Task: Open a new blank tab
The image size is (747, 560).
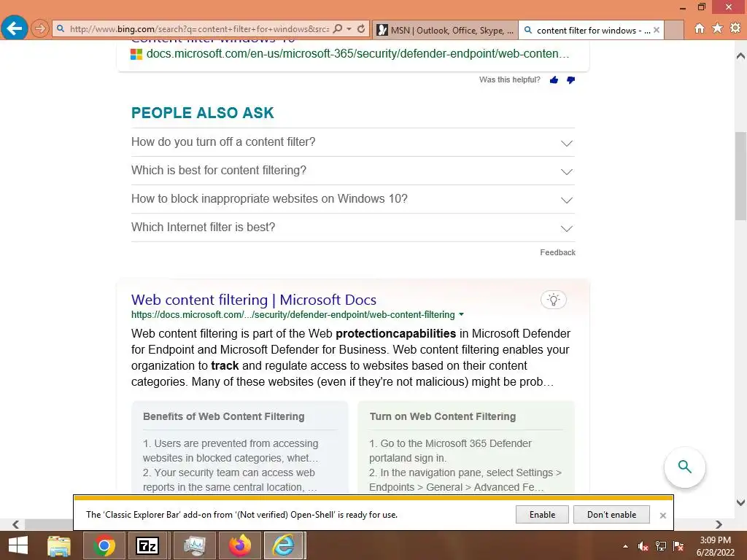Action: (673, 30)
